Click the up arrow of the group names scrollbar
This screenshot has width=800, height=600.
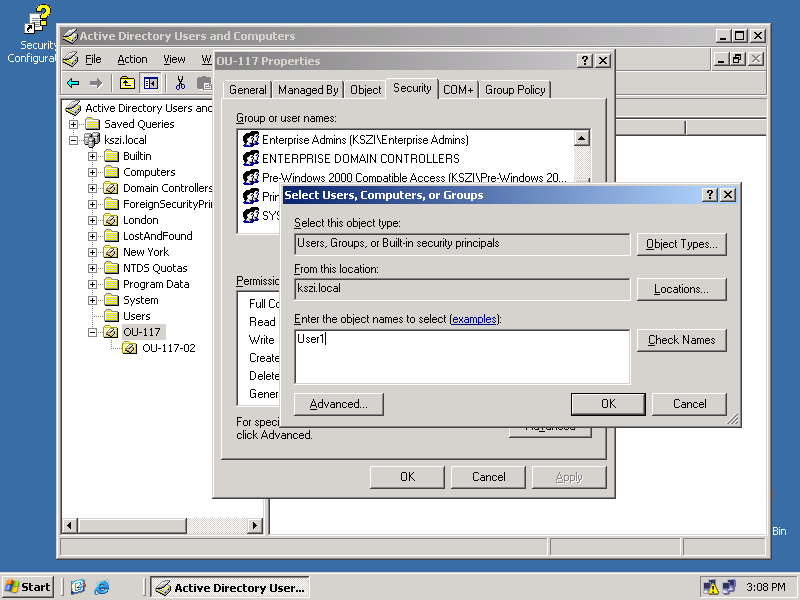tap(582, 138)
